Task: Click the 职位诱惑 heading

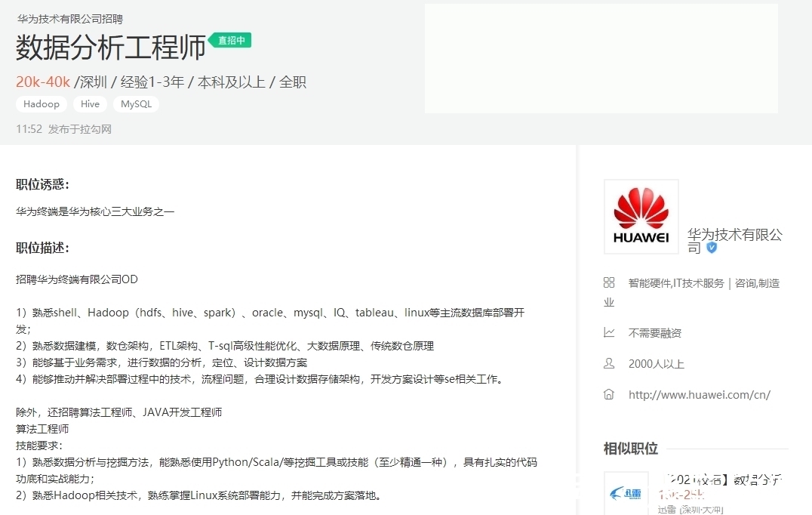Action: (42, 184)
